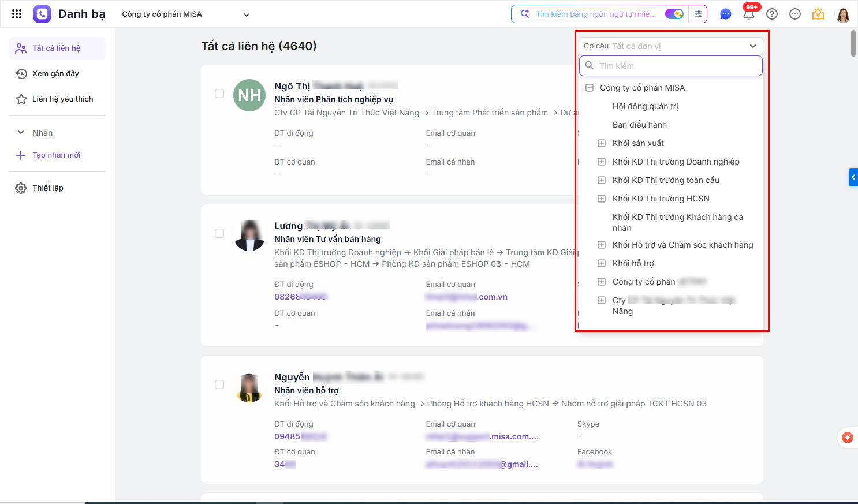
Task: Open the notifications bell
Action: point(749,14)
